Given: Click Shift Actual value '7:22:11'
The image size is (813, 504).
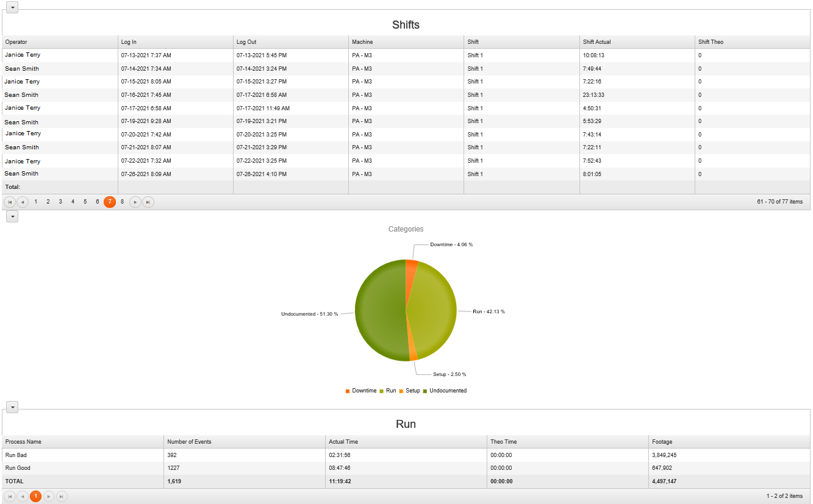Looking at the screenshot, I should pos(592,147).
